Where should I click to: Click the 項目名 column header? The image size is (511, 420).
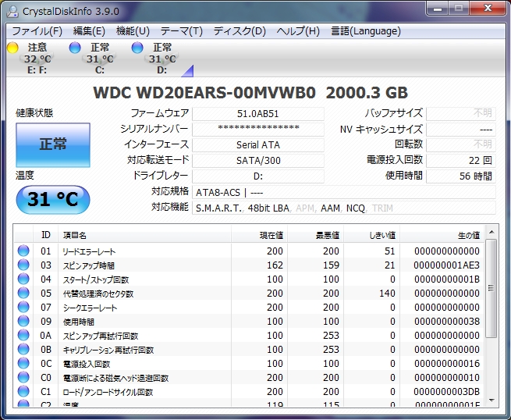pyautogui.click(x=144, y=235)
